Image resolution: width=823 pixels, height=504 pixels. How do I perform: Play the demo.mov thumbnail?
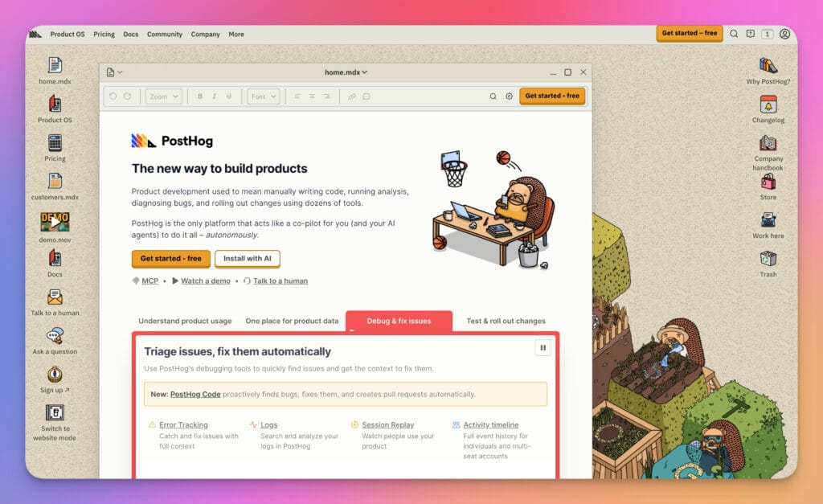pos(55,222)
